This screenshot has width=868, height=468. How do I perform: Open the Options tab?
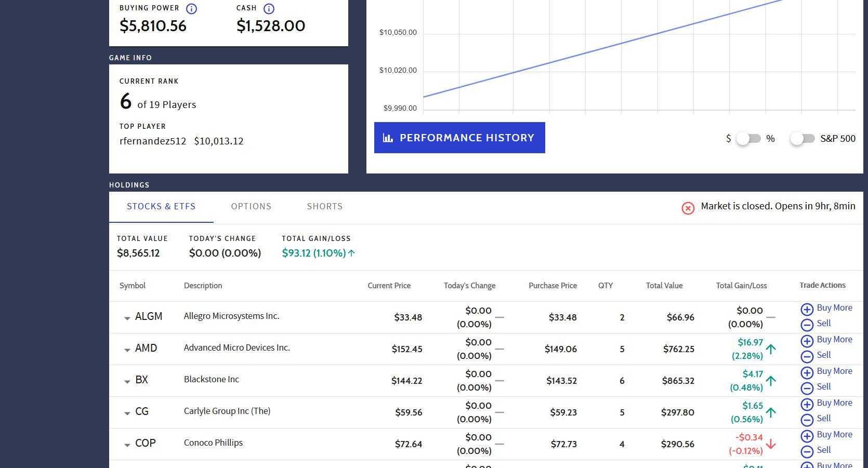[251, 207]
